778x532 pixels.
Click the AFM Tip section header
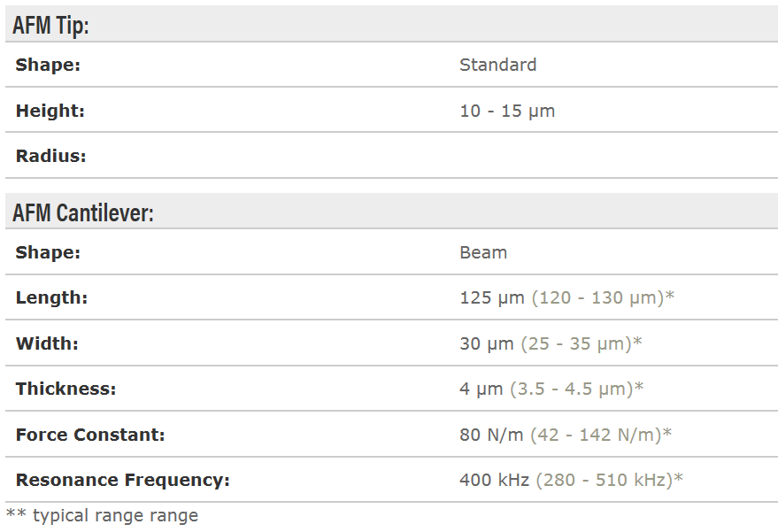point(51,26)
